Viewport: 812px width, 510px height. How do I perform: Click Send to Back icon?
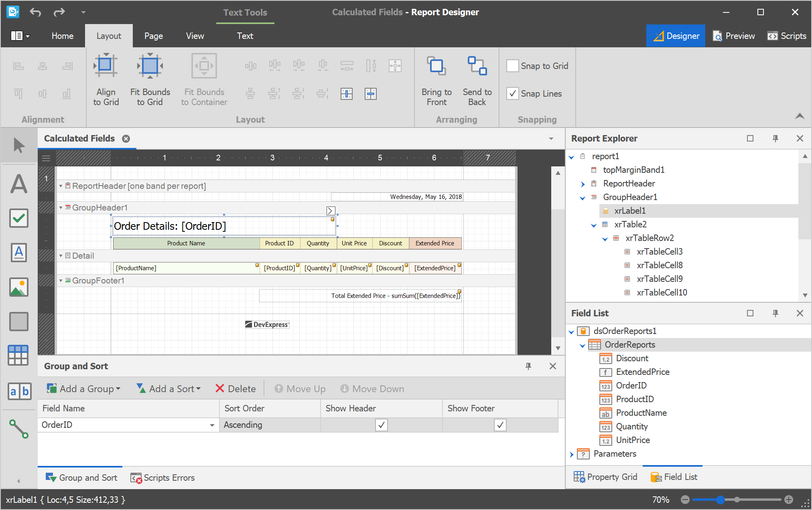(x=477, y=66)
